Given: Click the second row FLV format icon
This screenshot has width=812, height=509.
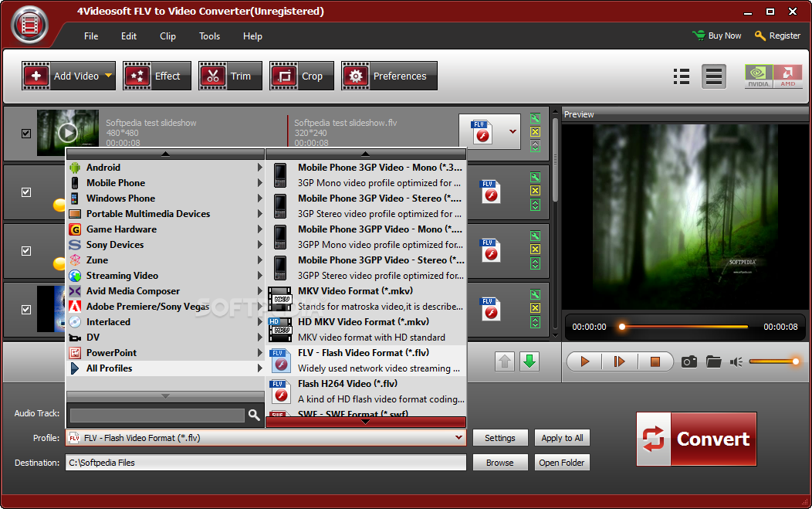Looking at the screenshot, I should coord(490,192).
